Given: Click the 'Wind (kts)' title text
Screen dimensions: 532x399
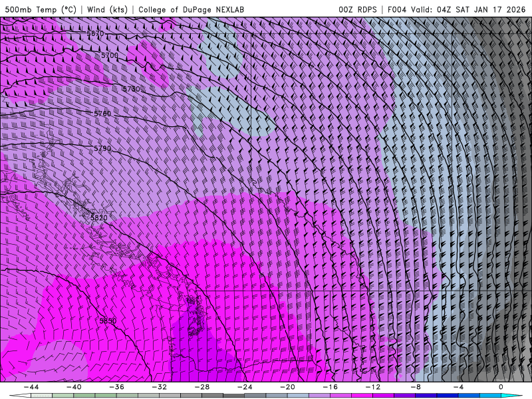Looking at the screenshot, I should click(107, 9).
